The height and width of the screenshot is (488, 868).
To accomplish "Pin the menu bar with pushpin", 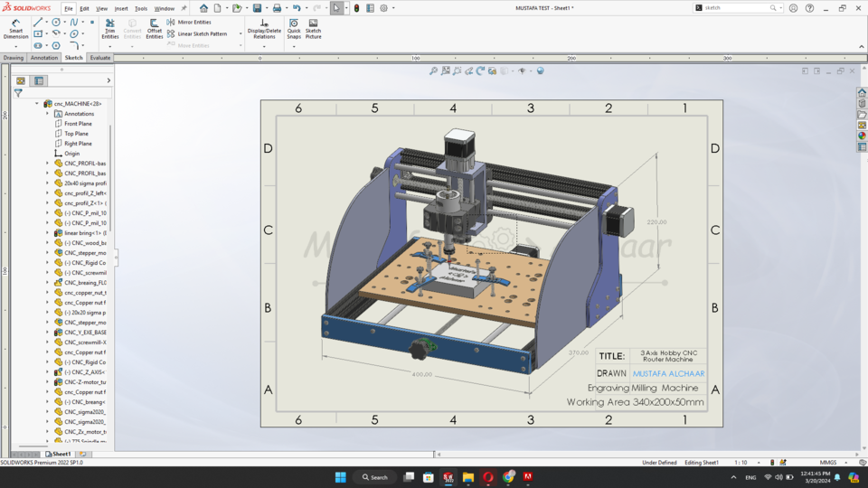I will pyautogui.click(x=184, y=8).
